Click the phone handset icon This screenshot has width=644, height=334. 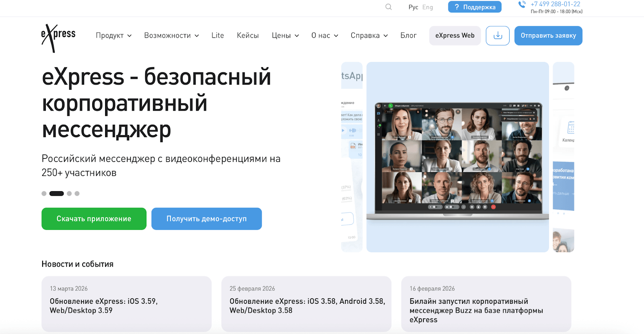coord(522,5)
